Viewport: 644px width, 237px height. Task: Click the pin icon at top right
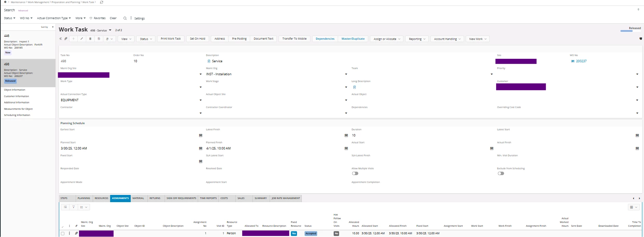coord(638,10)
